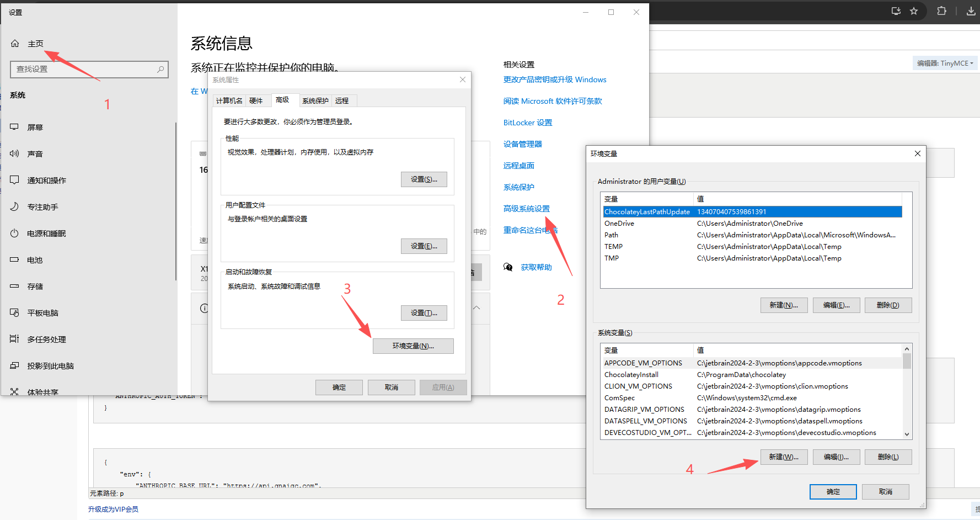Open the Power & sleep (电源和睡眠) icon

pos(14,233)
